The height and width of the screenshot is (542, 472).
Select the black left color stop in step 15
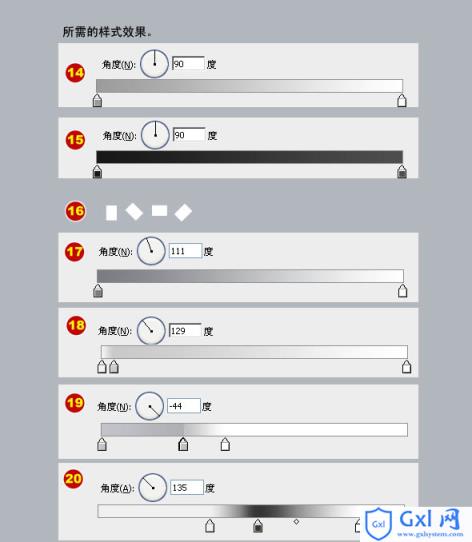coord(98,171)
